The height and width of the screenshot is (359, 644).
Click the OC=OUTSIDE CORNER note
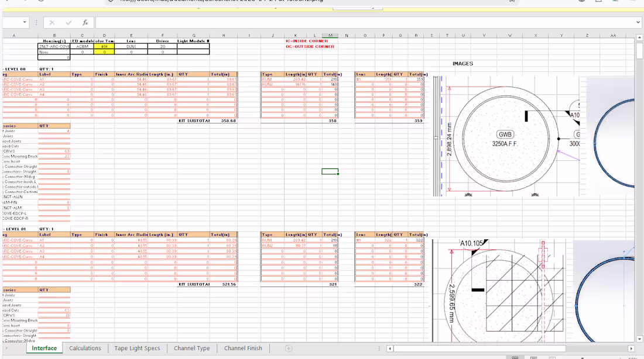point(310,46)
